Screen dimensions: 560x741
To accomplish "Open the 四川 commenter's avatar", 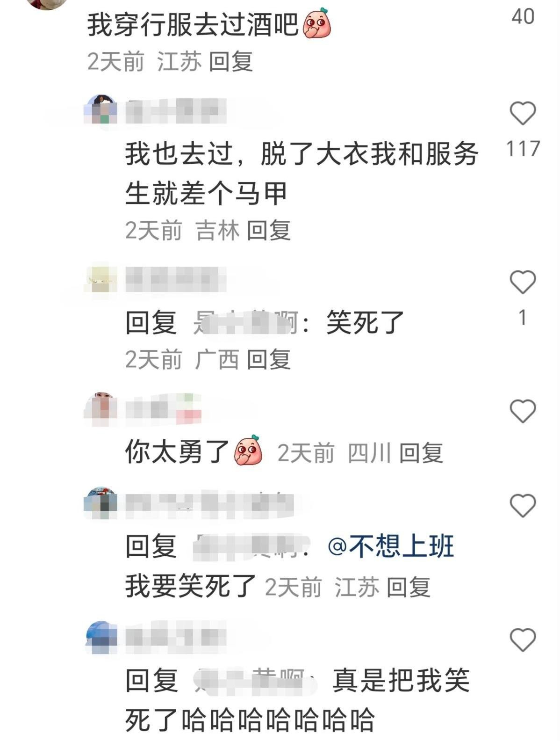I will pyautogui.click(x=101, y=409).
